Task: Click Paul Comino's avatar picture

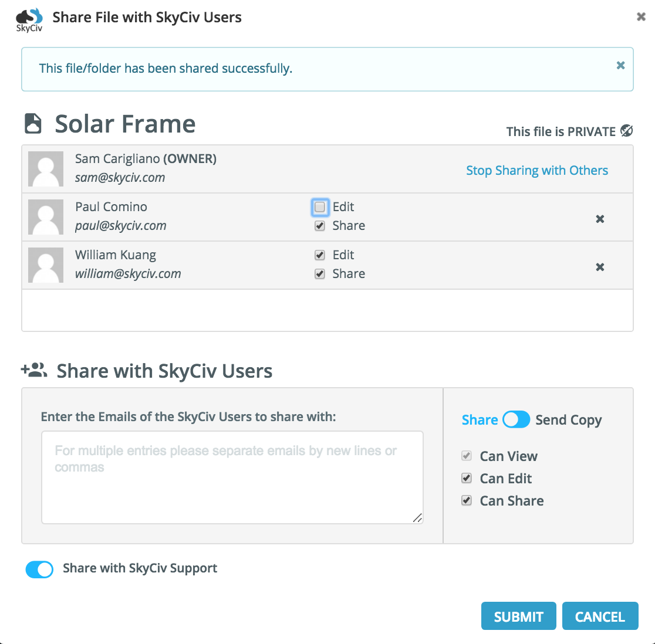Action: pyautogui.click(x=46, y=216)
